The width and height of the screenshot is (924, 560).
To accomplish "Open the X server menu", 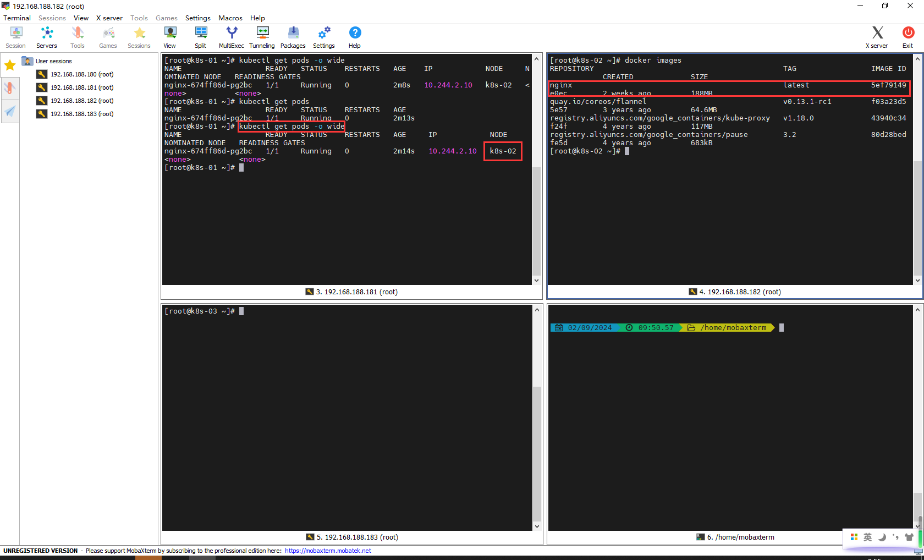I will pos(109,18).
